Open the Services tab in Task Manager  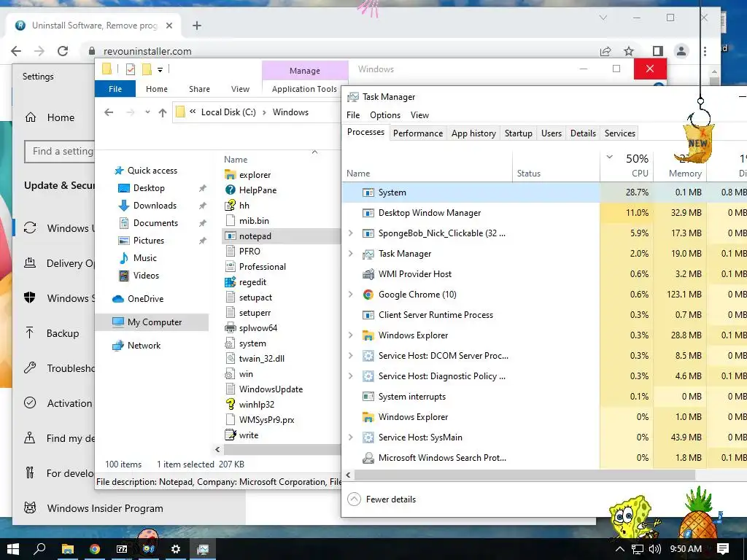click(x=620, y=133)
